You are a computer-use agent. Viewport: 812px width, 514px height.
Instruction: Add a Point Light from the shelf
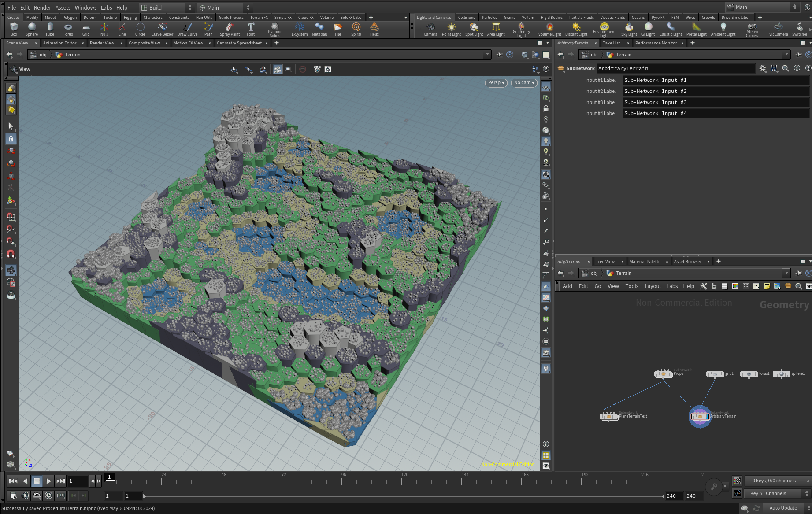tap(451, 29)
